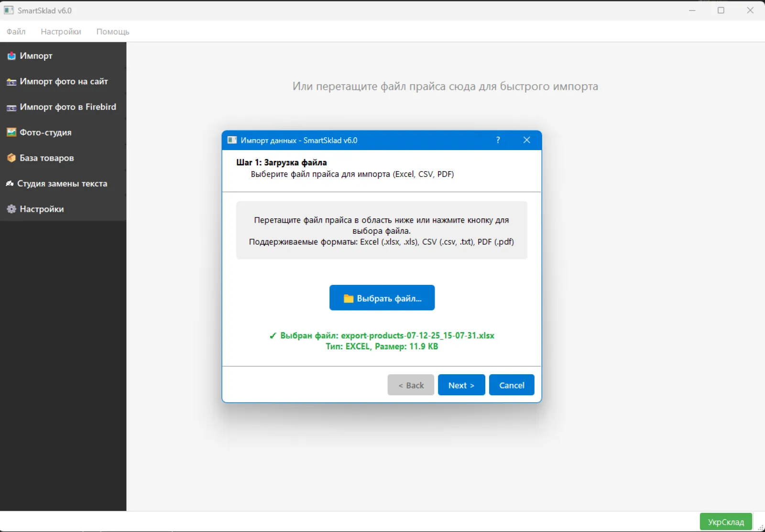This screenshot has height=532, width=765.
Task: Click the Next button
Action: coord(461,385)
